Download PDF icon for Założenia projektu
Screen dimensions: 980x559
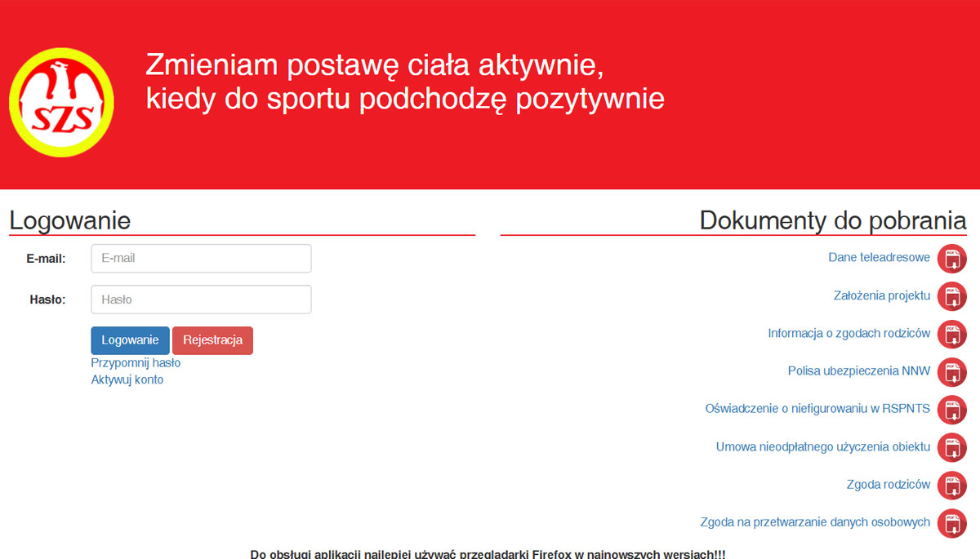point(951,296)
